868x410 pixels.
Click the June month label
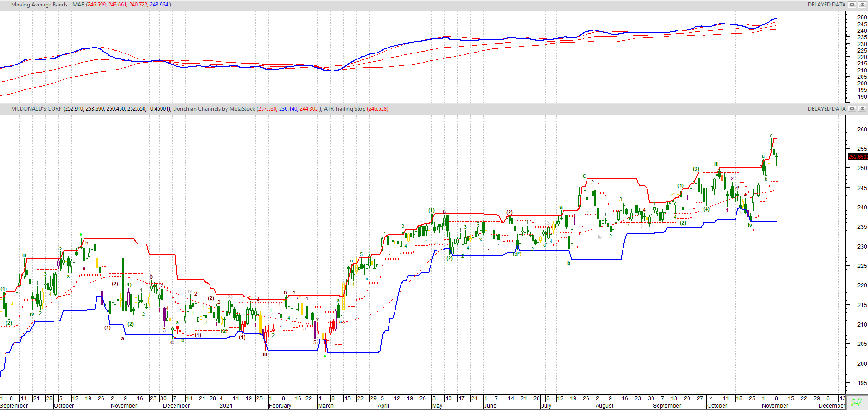pyautogui.click(x=490, y=406)
